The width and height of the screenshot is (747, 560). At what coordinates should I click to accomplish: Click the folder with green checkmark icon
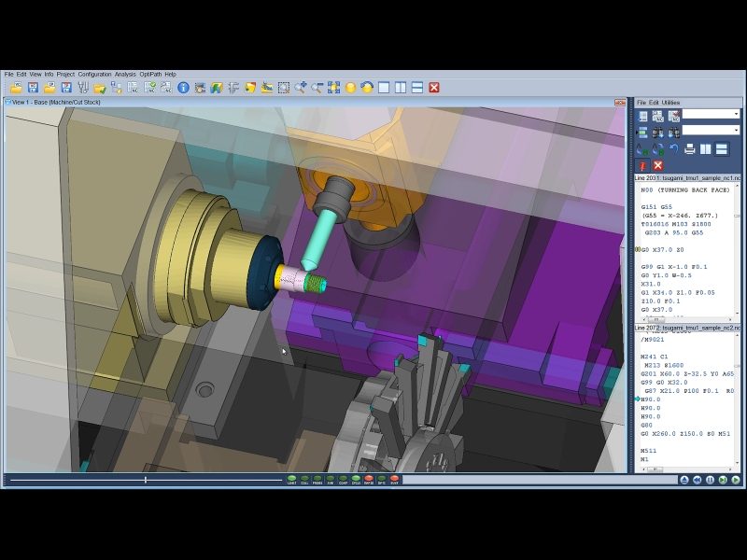click(100, 88)
